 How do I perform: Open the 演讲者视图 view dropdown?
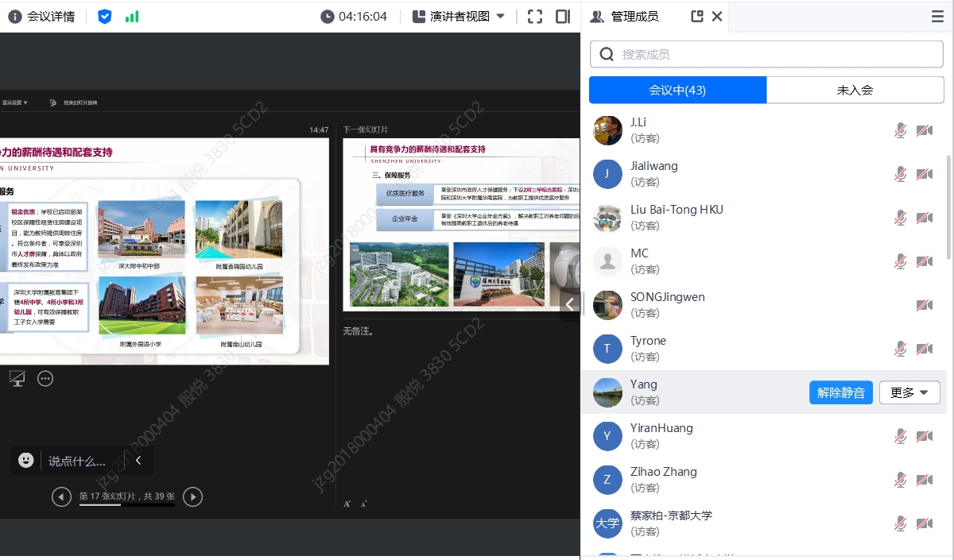click(x=460, y=16)
